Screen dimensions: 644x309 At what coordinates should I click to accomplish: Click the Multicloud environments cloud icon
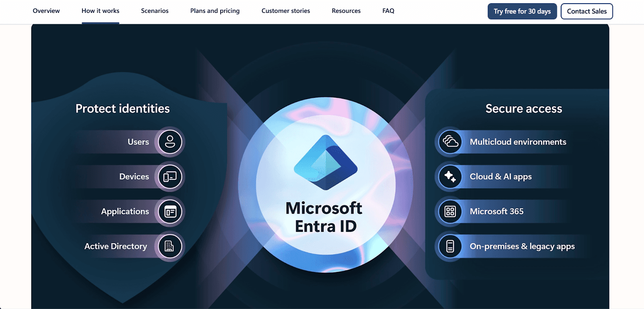[450, 142]
